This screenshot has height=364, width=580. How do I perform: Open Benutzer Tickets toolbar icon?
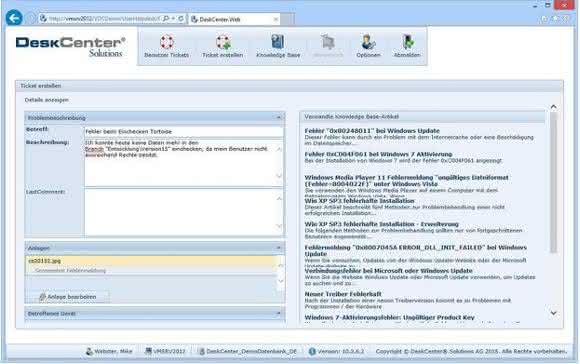pos(166,41)
